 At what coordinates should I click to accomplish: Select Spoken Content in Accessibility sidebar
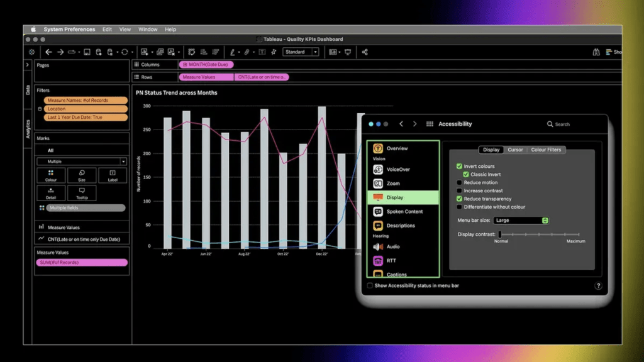403,211
